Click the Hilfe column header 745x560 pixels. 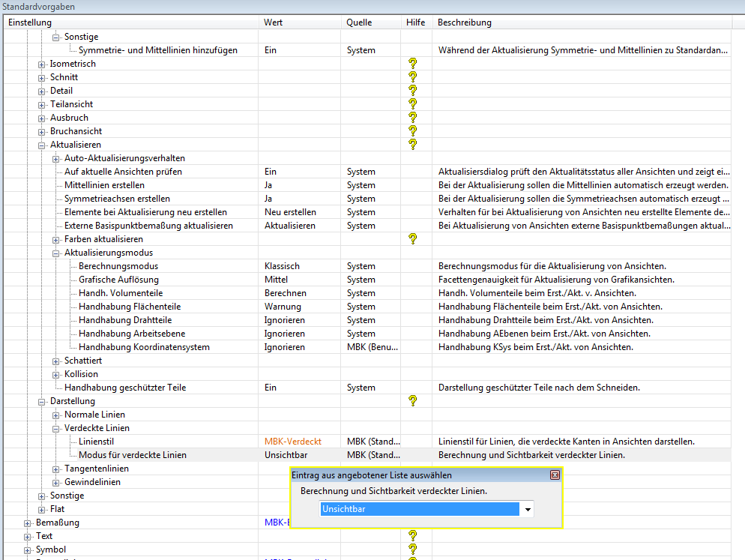416,22
